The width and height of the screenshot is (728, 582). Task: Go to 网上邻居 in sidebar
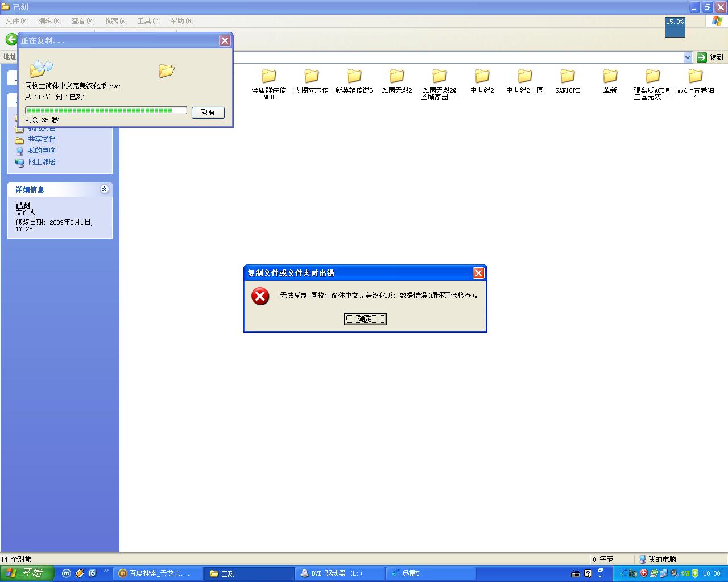tap(42, 162)
